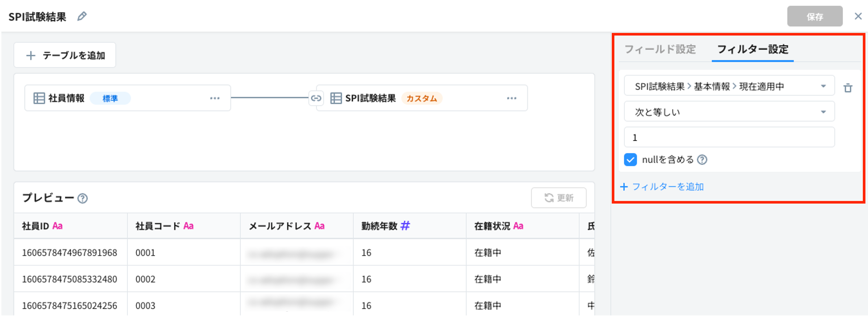Open the ellipsis menu on 社員情報 table
The width and height of the screenshot is (868, 316).
[x=215, y=98]
